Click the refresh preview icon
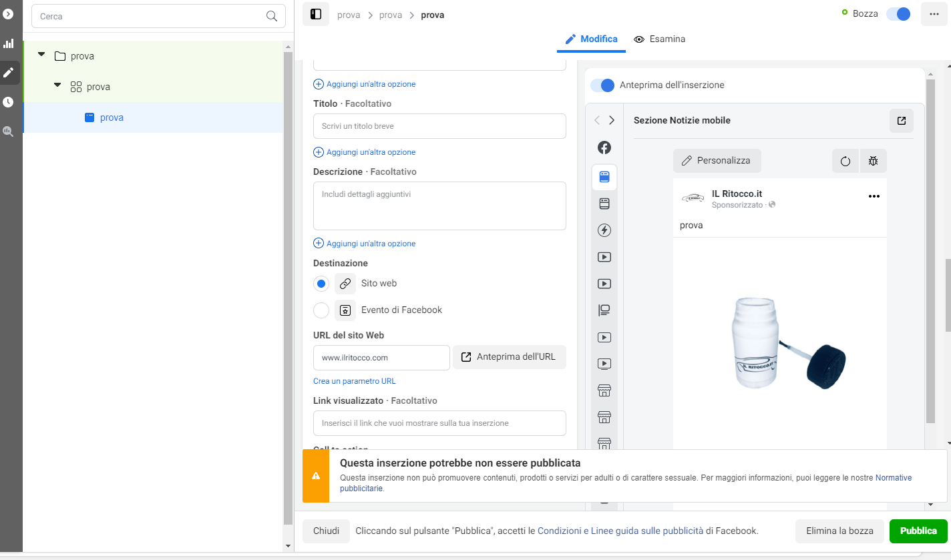The width and height of the screenshot is (951, 560). (x=845, y=161)
